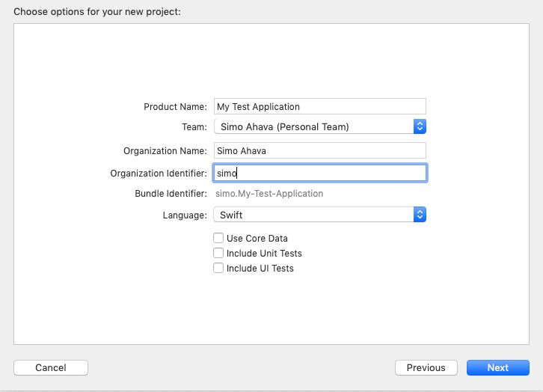Place cursor in Organization Identifier field
The image size is (543, 392).
319,173
